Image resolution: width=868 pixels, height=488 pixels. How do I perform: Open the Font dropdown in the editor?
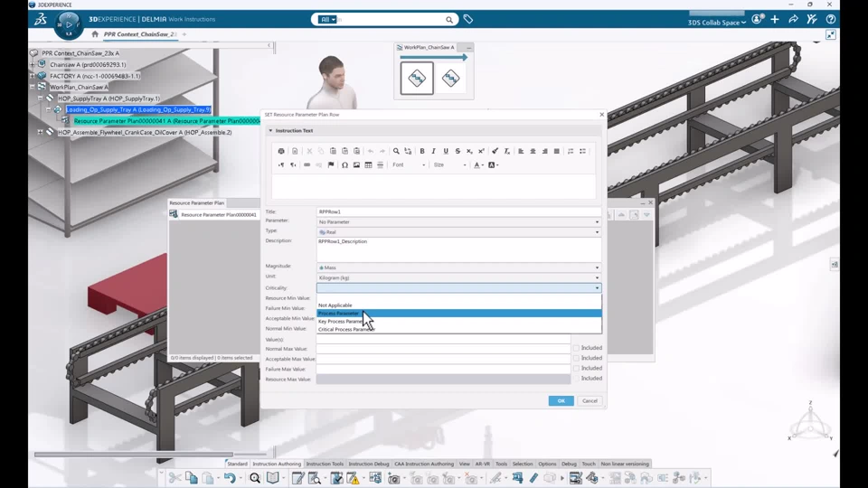tap(409, 164)
